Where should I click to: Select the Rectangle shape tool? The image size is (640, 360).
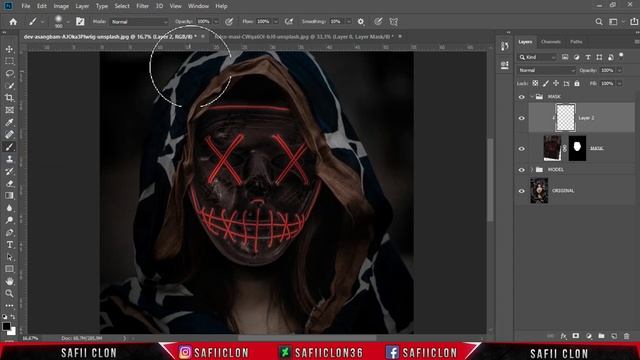coord(9,269)
